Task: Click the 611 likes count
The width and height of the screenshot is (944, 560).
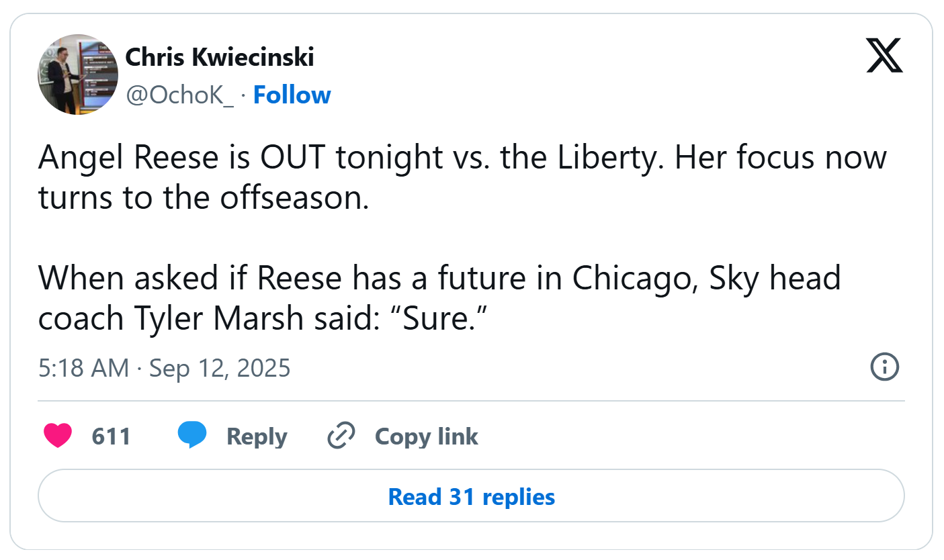Action: pos(111,436)
